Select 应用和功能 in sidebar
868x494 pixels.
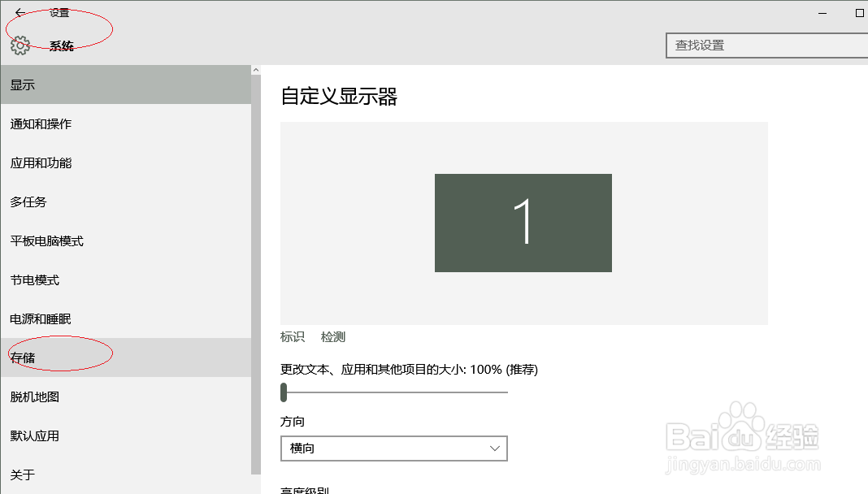[x=126, y=162]
